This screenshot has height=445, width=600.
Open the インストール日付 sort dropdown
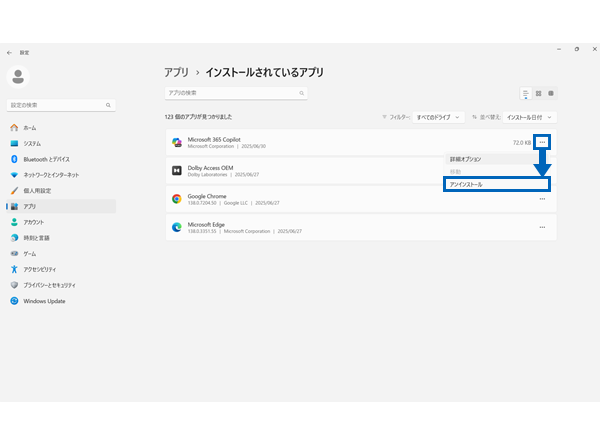point(528,117)
